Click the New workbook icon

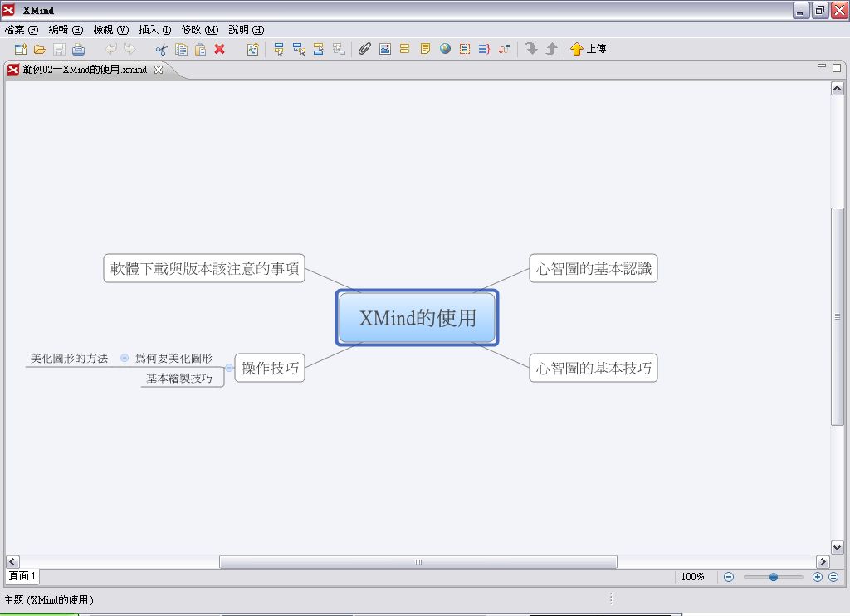coord(21,49)
